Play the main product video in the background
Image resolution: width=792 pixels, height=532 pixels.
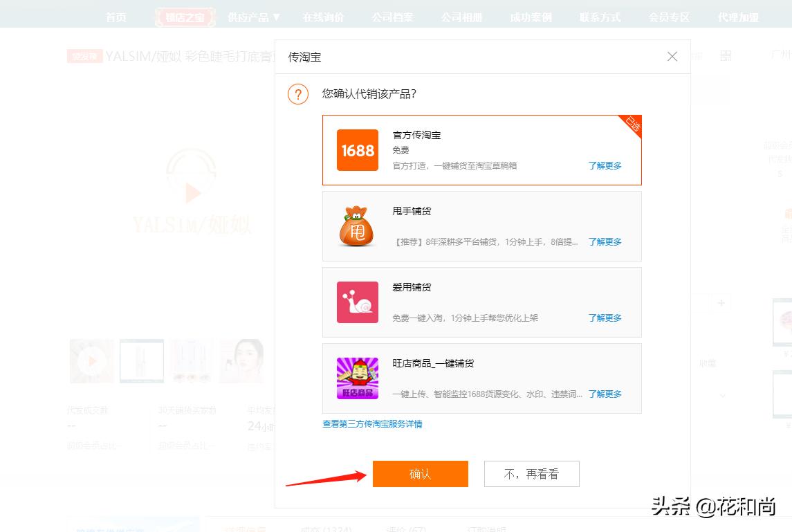coord(192,192)
